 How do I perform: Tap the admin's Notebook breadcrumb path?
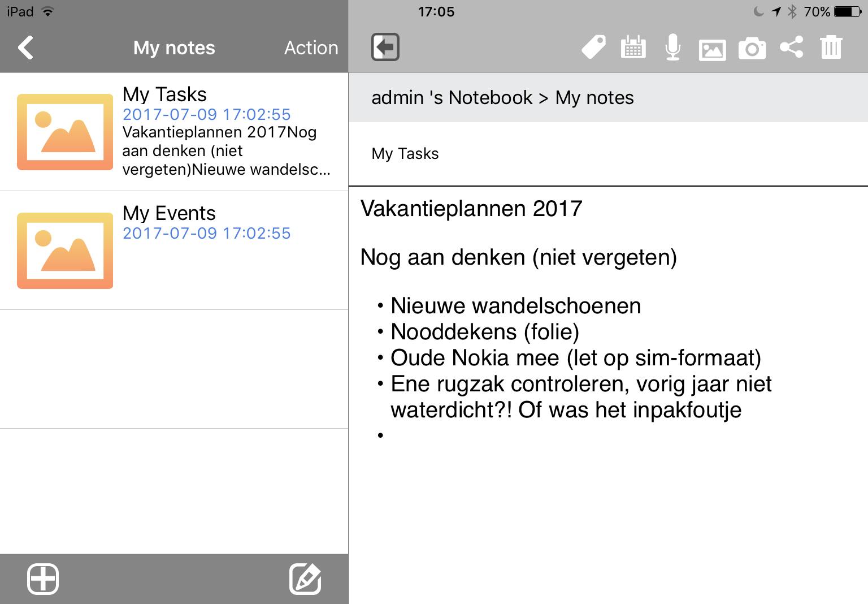point(502,98)
